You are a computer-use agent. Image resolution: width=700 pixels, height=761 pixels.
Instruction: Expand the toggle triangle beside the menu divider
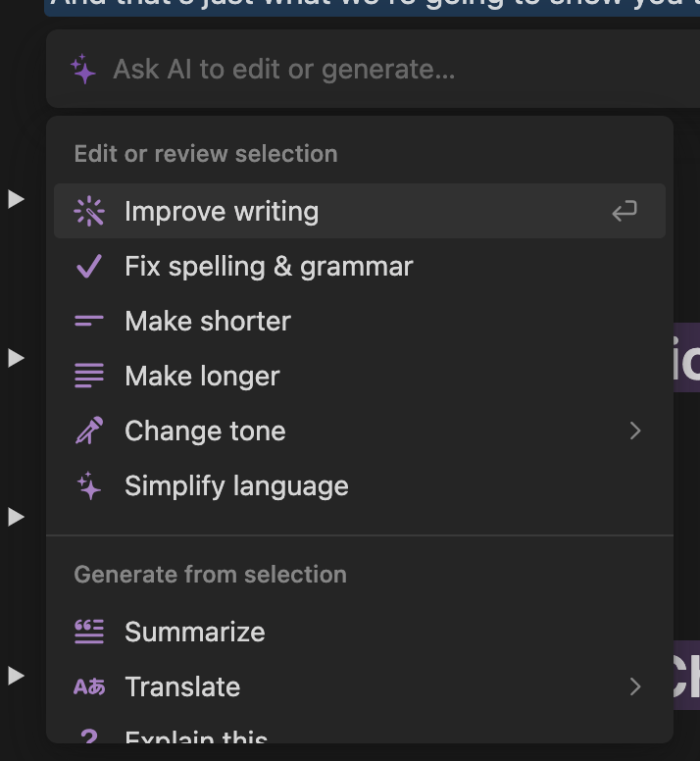pyautogui.click(x=16, y=517)
